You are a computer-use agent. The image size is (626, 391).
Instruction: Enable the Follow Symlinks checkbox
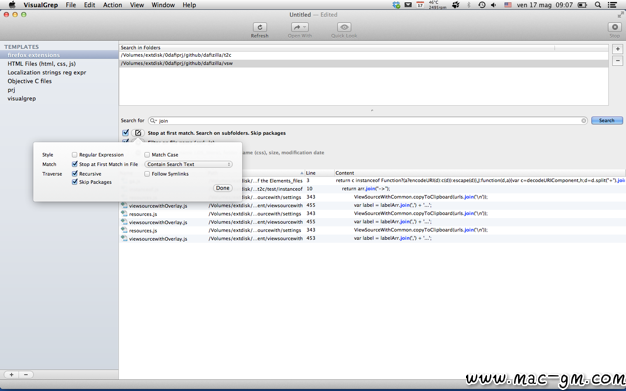[147, 174]
